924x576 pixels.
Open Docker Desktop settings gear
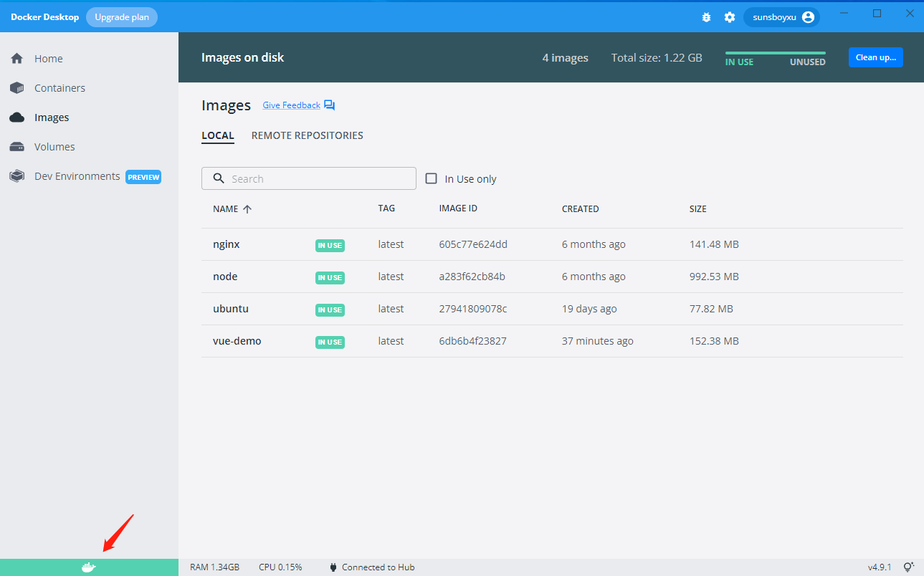coord(729,16)
